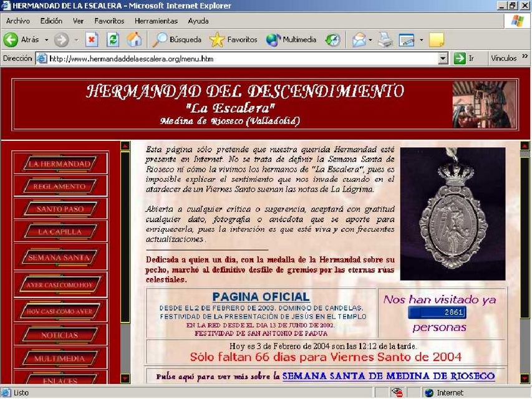Image resolution: width=532 pixels, height=399 pixels.
Task: Click the sidebar menu scroll down arrow
Action: pos(125,378)
